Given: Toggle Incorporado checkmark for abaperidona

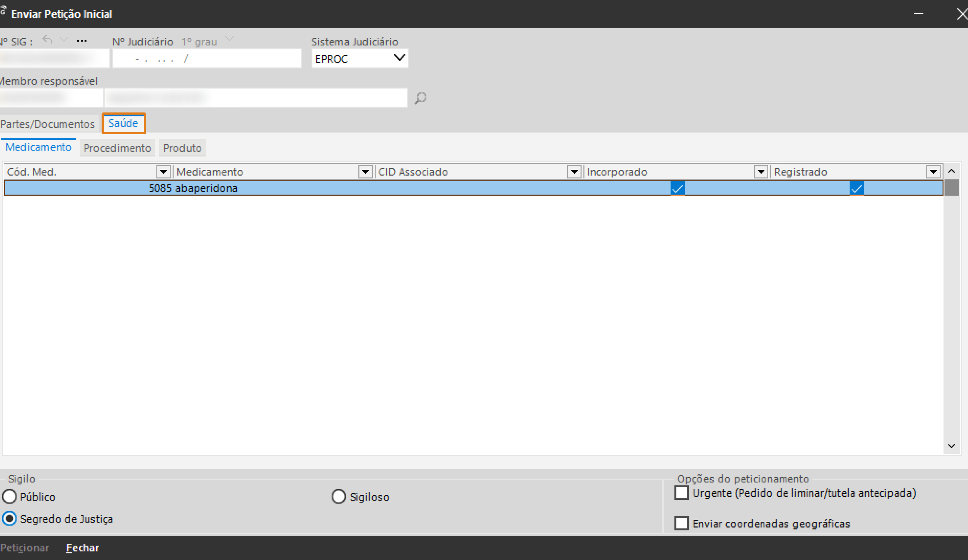Looking at the screenshot, I should (677, 189).
